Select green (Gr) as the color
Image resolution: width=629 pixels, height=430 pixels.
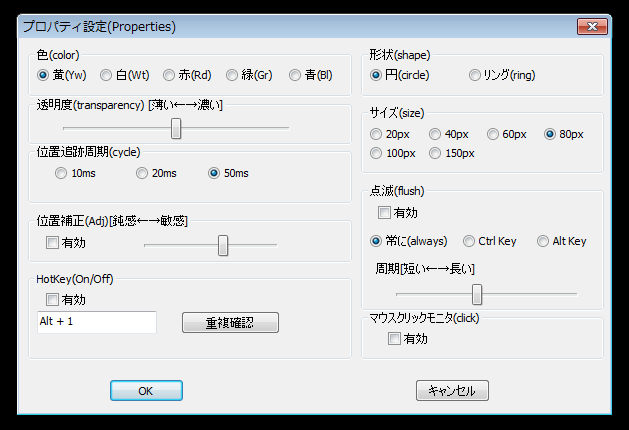[232, 75]
